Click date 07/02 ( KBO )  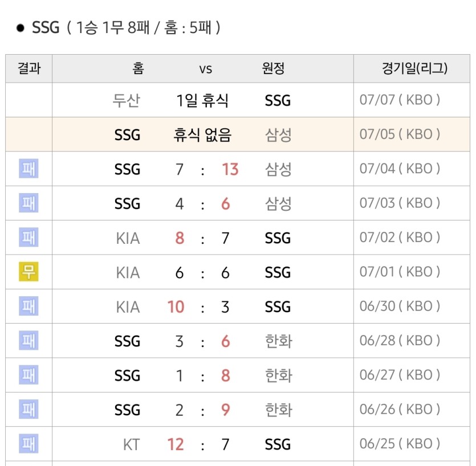pyautogui.click(x=400, y=237)
